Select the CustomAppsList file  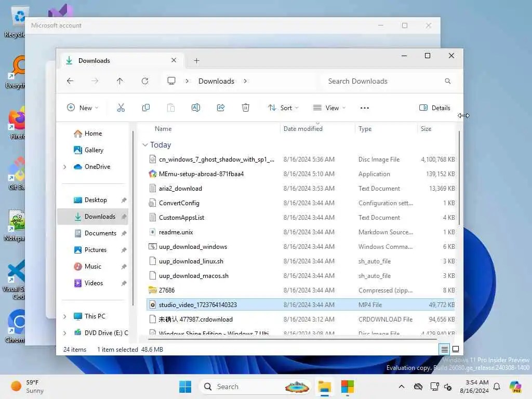(x=301, y=218)
